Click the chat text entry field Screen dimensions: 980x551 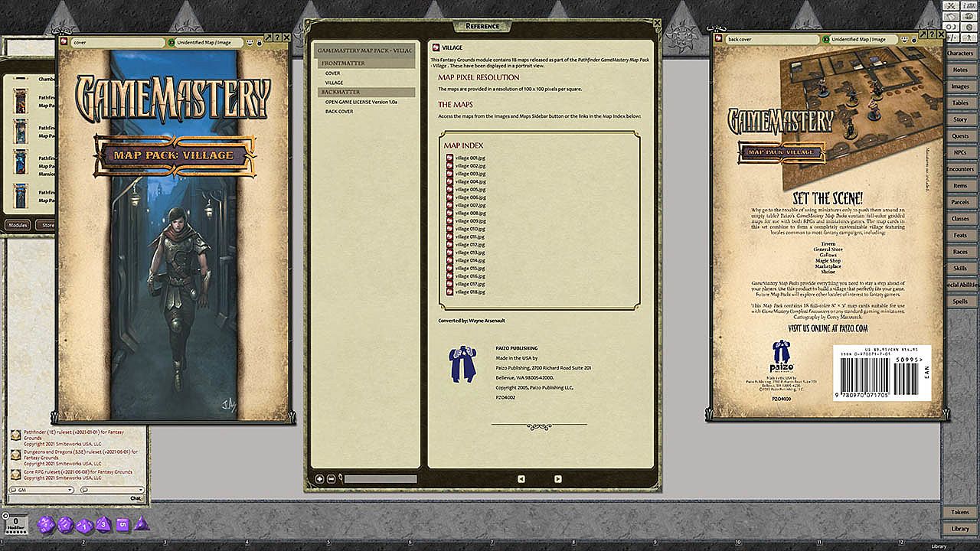pyautogui.click(x=70, y=498)
